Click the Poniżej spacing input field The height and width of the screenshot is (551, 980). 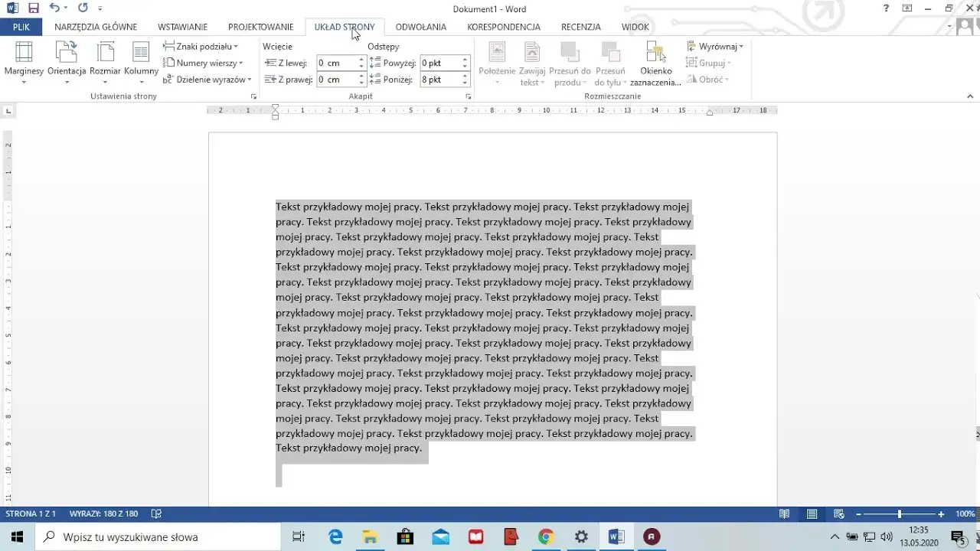(x=438, y=79)
